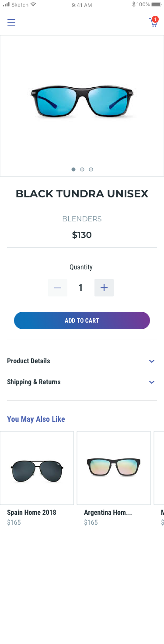Open the Product Details section label
This screenshot has height=644, width=164.
[x=28, y=361]
